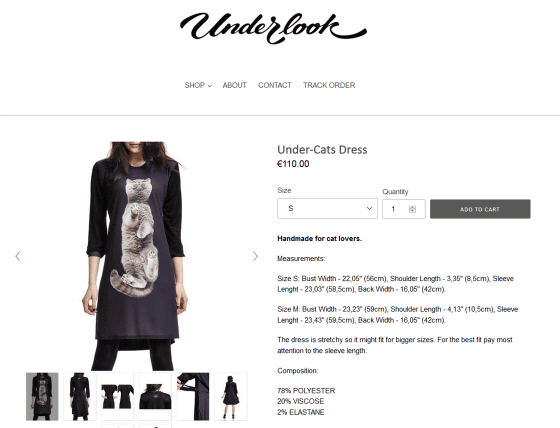Select the second thumbnail of black dress front
The image size is (560, 428).
[80, 396]
